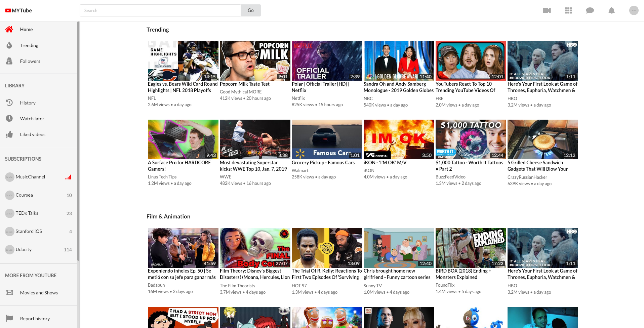Viewport: 644px width, 328px height.
Task: Open the Popcorn Milk Taste Test thumbnail
Action: (255, 61)
